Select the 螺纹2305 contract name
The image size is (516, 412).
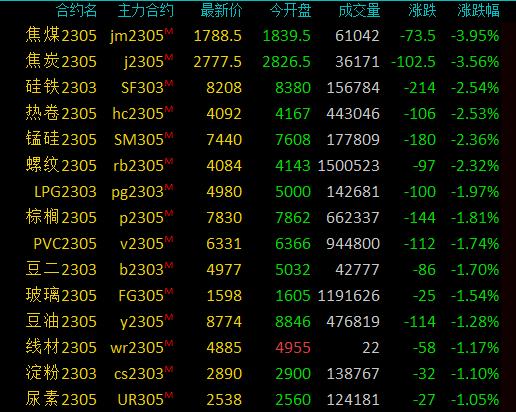pos(61,166)
